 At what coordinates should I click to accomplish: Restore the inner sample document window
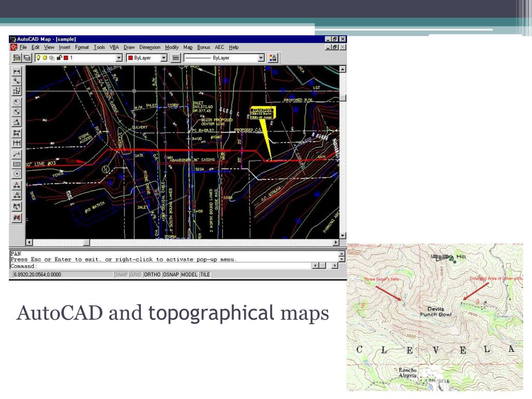pos(335,47)
